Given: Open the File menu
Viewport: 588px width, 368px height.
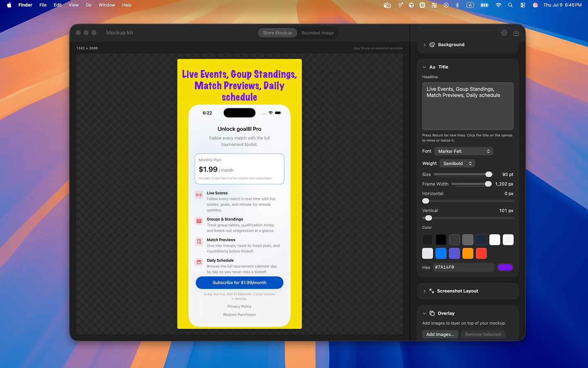Looking at the screenshot, I should pyautogui.click(x=43, y=5).
